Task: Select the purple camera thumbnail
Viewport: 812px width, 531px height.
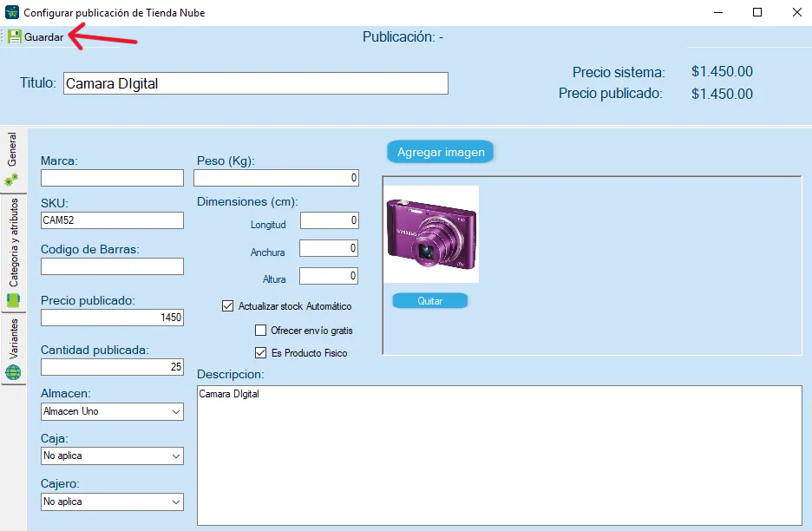Action: (x=431, y=234)
